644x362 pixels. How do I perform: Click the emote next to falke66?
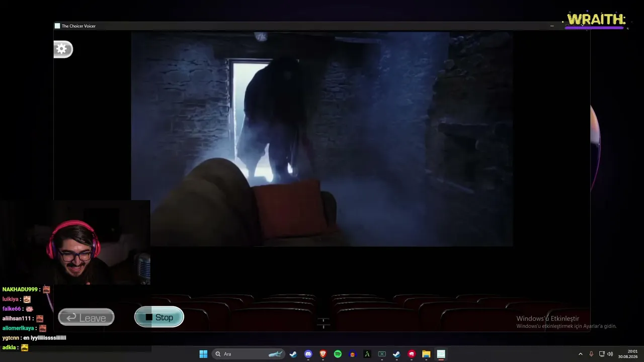click(x=29, y=309)
